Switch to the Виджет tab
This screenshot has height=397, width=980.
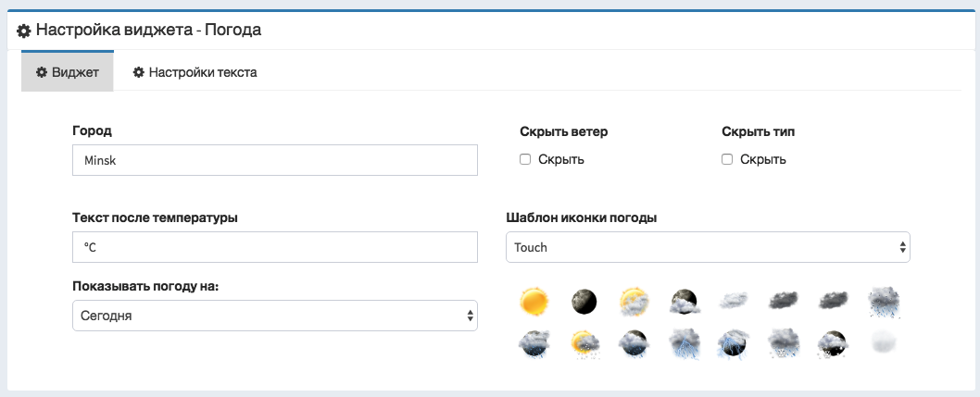coord(68,72)
